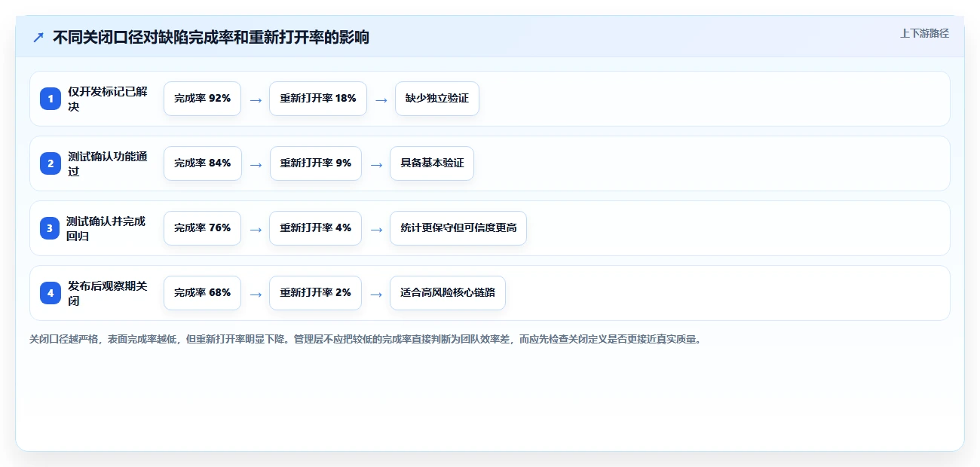Select the 测试确认功能通过 row label
Viewport: 980px width, 467px height.
pyautogui.click(x=107, y=163)
